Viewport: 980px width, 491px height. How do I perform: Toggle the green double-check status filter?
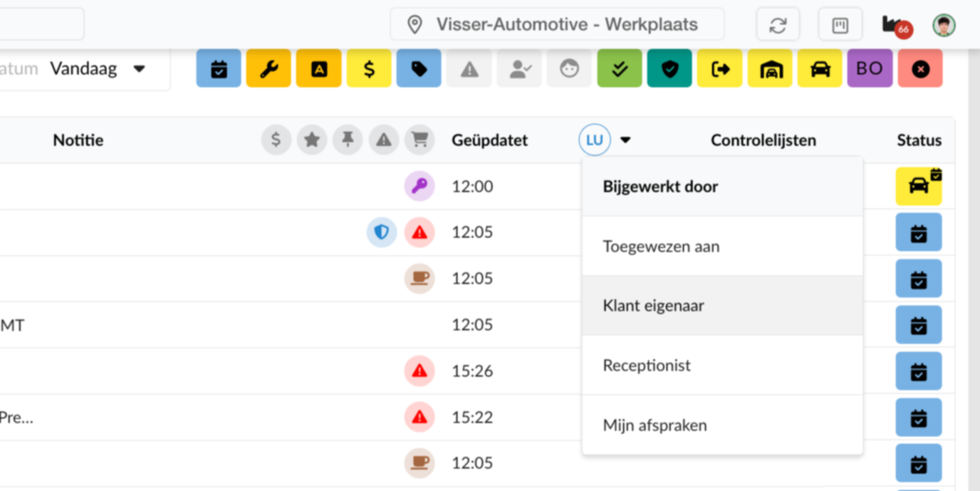pos(620,69)
